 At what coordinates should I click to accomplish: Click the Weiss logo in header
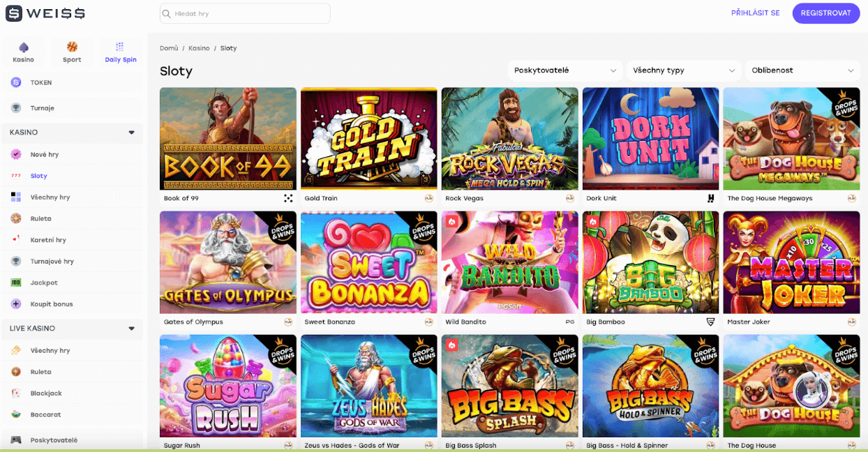tap(45, 13)
